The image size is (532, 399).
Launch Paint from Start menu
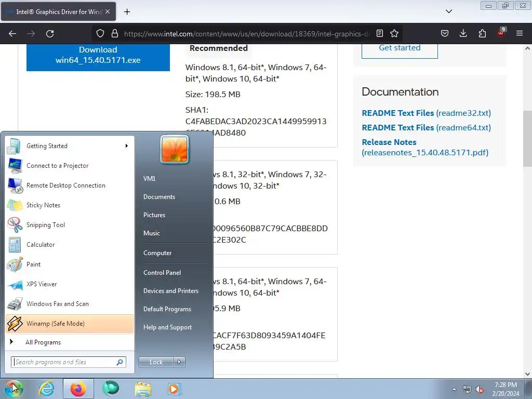click(x=70, y=264)
